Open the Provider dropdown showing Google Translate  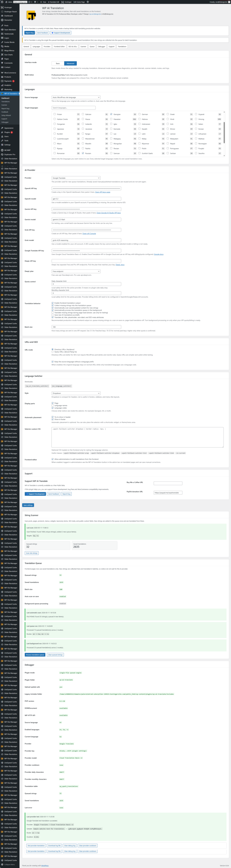click(76, 178)
